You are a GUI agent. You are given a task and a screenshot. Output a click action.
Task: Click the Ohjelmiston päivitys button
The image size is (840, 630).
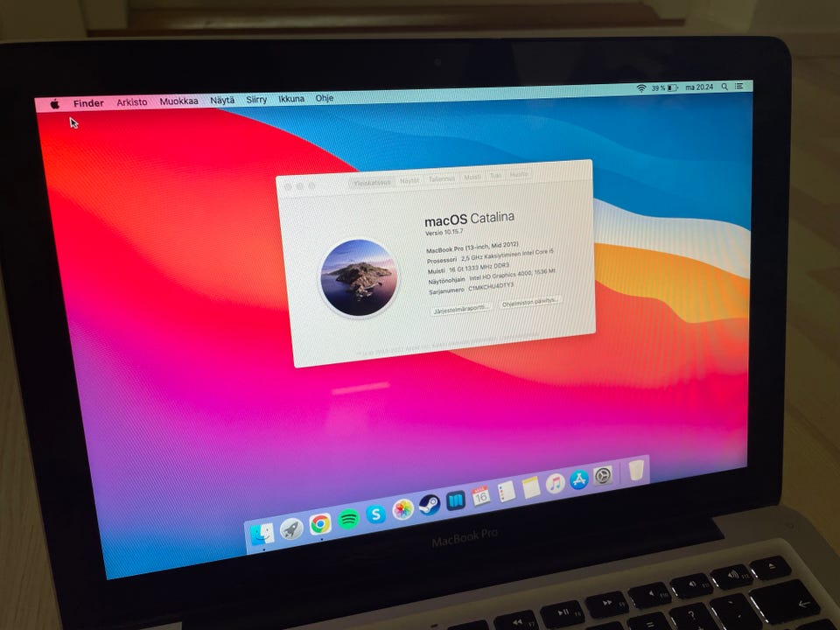pyautogui.click(x=530, y=302)
